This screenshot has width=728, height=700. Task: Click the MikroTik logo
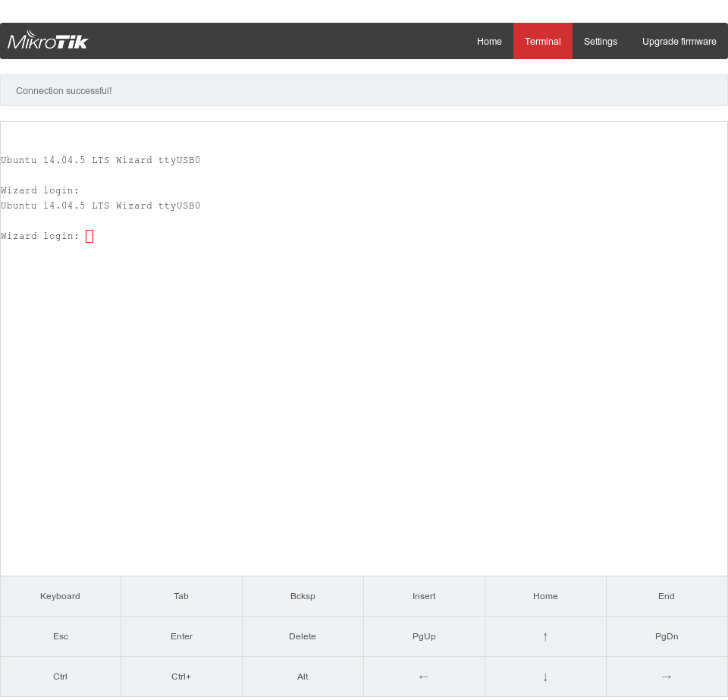(47, 41)
